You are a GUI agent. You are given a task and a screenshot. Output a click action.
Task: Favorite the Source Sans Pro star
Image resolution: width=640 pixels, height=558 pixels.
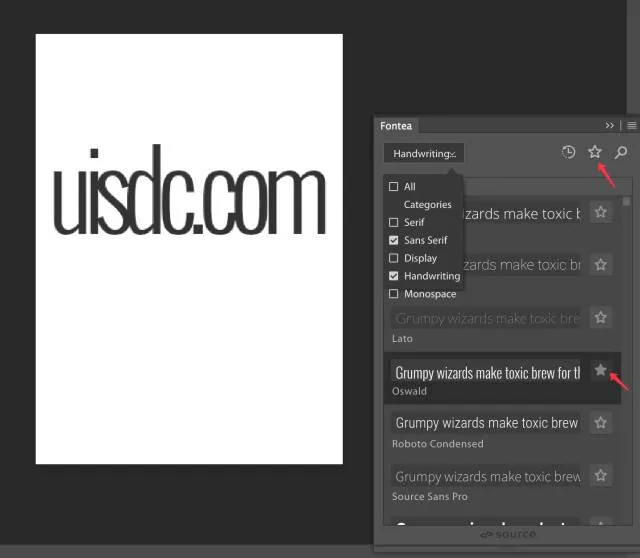point(600,475)
